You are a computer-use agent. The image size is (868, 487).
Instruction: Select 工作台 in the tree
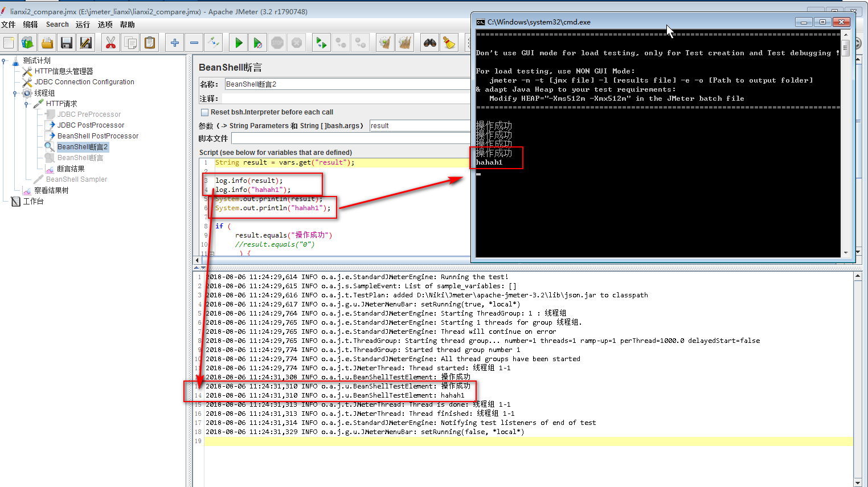point(33,201)
